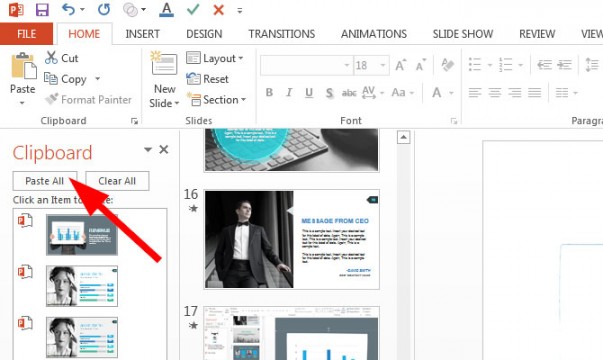Open the Layout dropdown

[x=215, y=58]
